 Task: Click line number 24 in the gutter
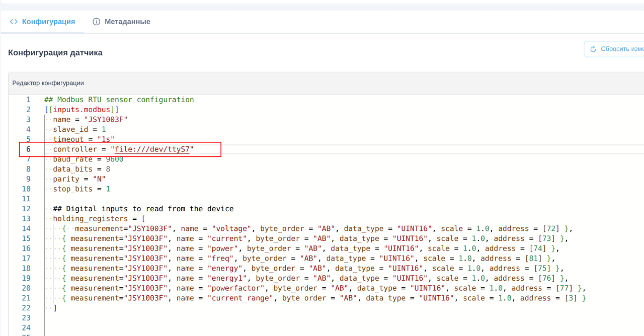click(26, 328)
